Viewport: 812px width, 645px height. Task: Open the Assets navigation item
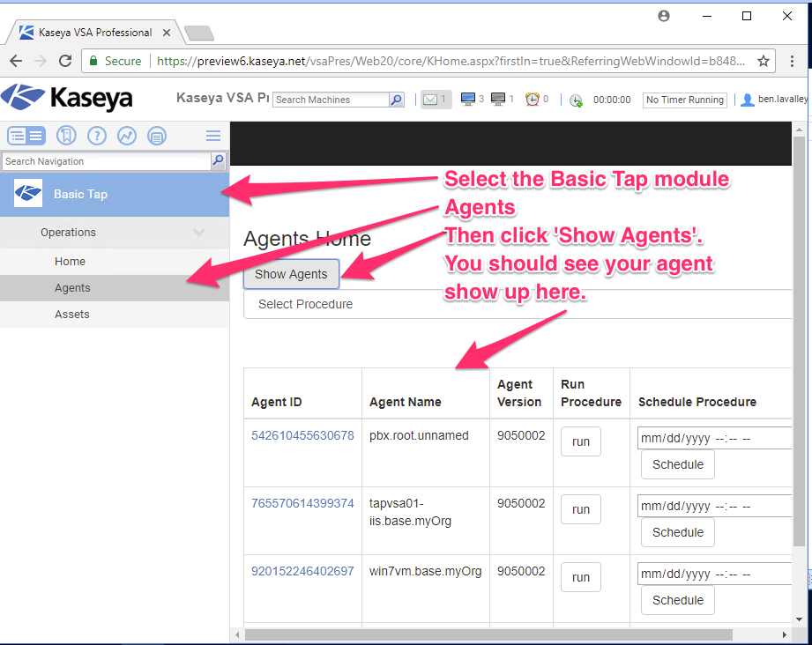click(x=115, y=315)
